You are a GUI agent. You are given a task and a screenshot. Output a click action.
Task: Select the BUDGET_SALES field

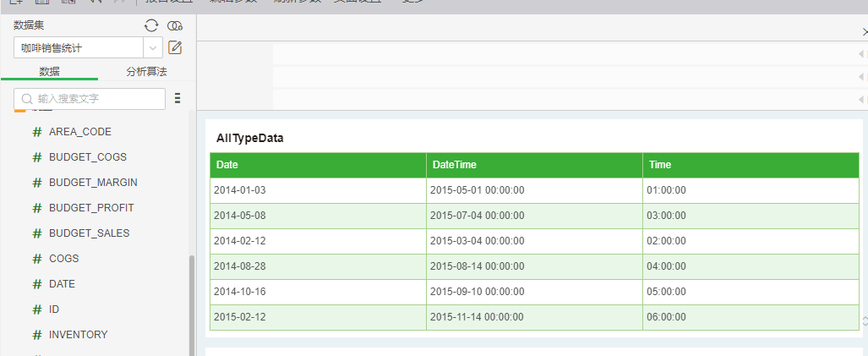click(x=89, y=233)
